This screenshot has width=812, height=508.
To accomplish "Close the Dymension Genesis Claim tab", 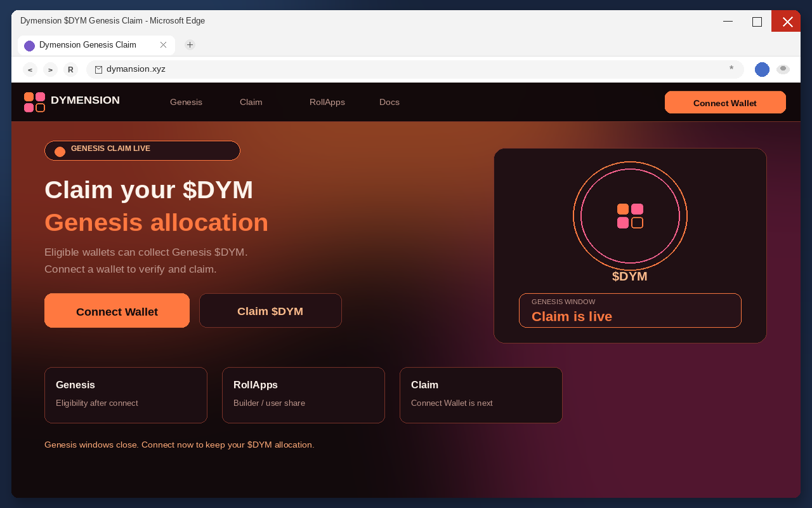I will 163,45.
